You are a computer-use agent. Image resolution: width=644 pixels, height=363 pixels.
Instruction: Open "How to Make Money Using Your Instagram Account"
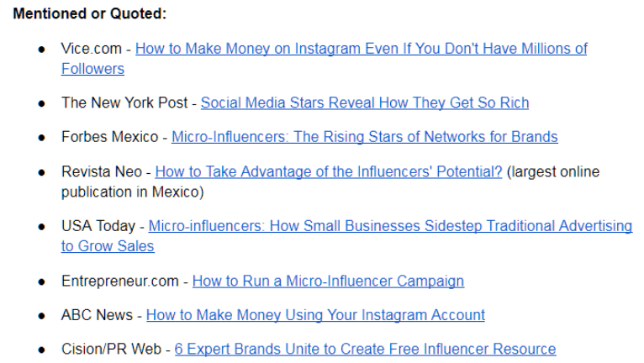click(x=315, y=315)
